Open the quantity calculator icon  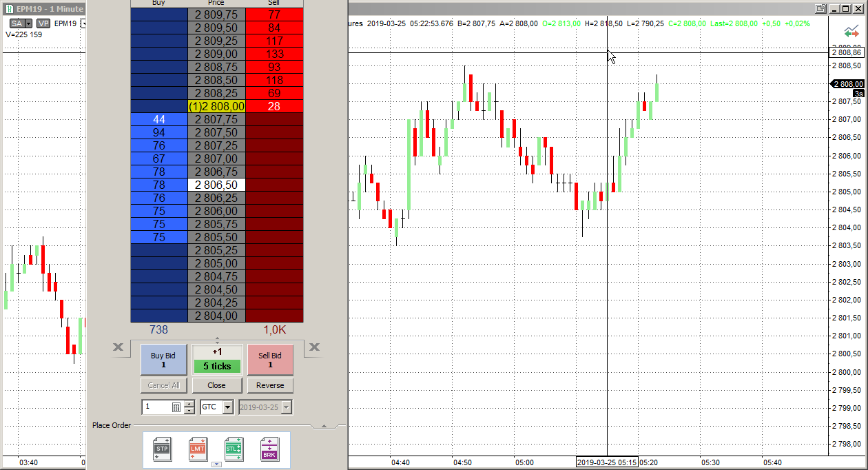tap(176, 407)
